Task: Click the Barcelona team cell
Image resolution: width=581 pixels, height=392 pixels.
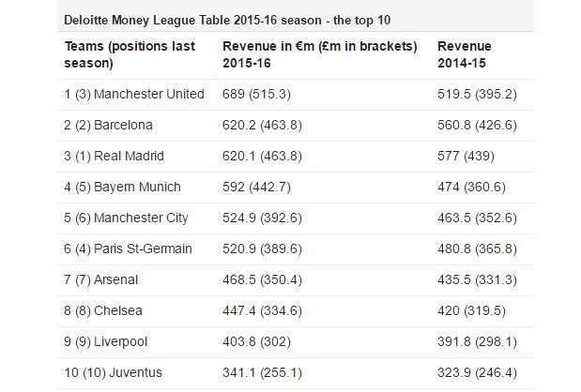Action: coord(109,125)
